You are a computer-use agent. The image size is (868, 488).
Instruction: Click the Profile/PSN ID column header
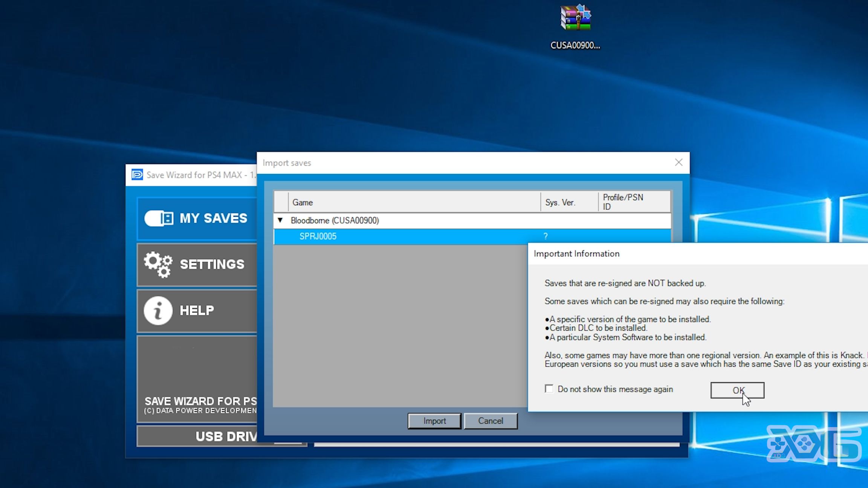(x=634, y=202)
